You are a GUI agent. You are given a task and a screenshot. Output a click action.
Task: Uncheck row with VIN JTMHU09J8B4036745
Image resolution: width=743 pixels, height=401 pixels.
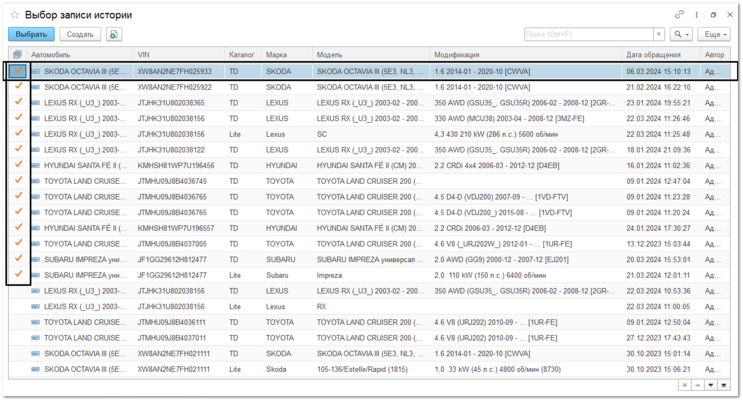coord(18,180)
